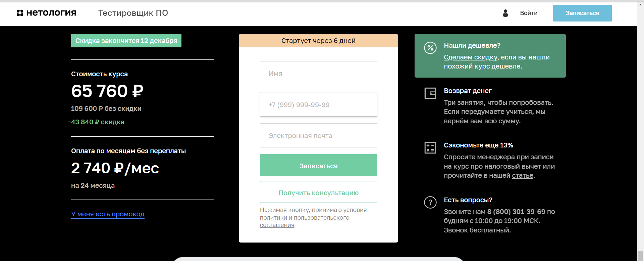Click the 2 740 ₽/мес monthly price
644x261 pixels.
[x=115, y=168]
